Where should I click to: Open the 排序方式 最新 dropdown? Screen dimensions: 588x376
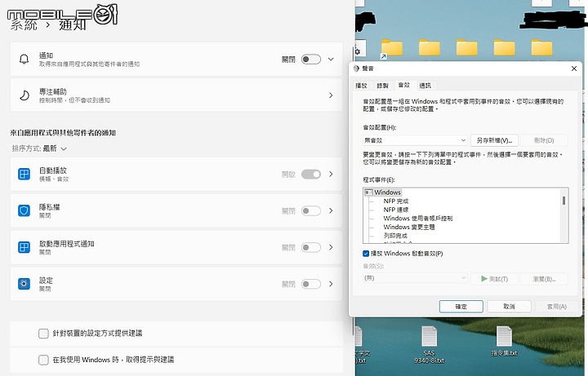39,148
